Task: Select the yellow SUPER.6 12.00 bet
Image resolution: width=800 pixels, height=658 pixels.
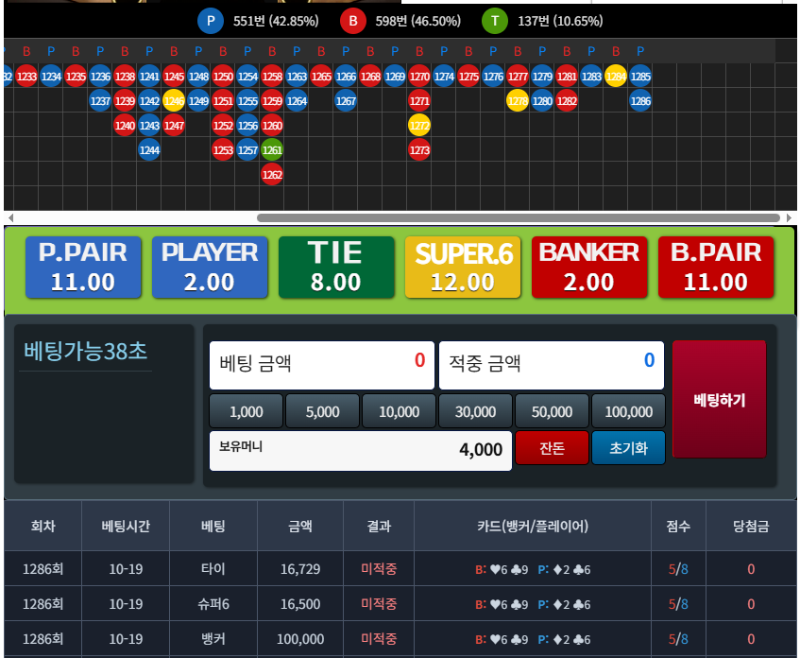Action: (x=463, y=267)
